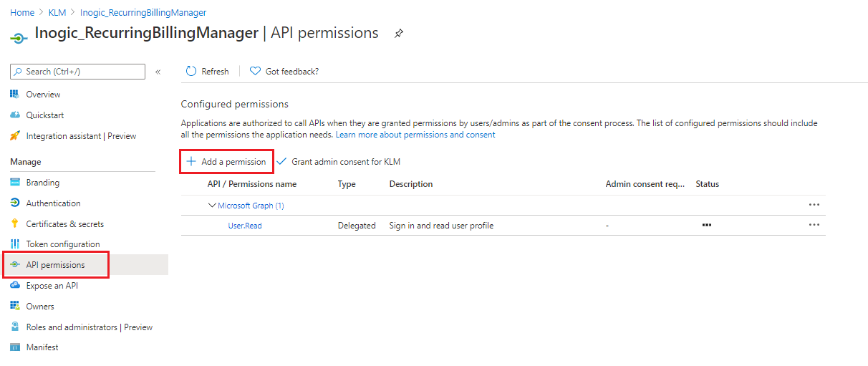Viewport: 868px width, 366px height.
Task: Open Token configuration
Action: (63, 244)
